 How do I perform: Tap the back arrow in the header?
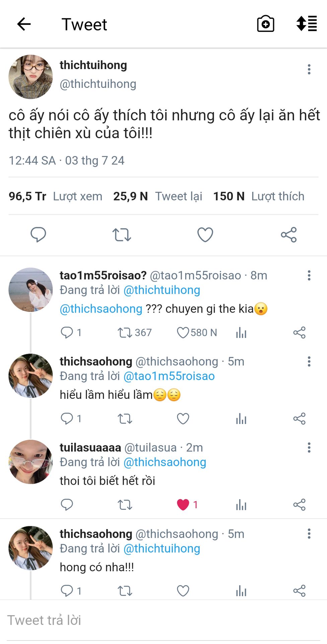pos(24,24)
